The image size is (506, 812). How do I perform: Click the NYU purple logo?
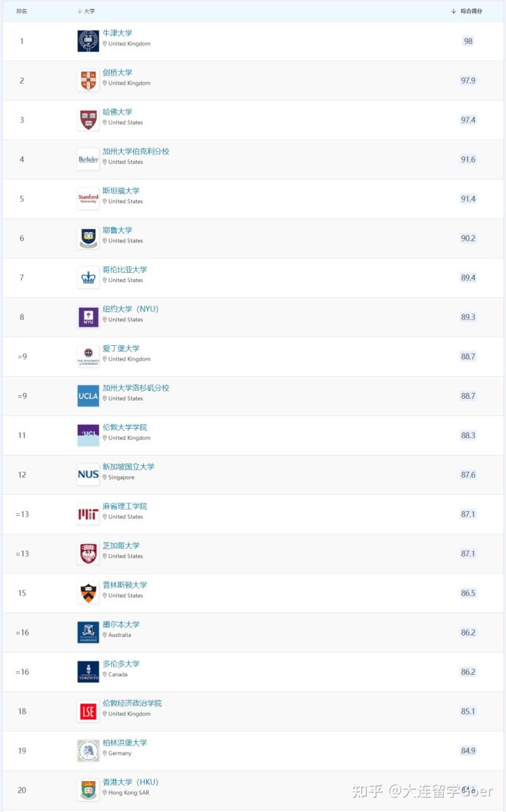(88, 317)
